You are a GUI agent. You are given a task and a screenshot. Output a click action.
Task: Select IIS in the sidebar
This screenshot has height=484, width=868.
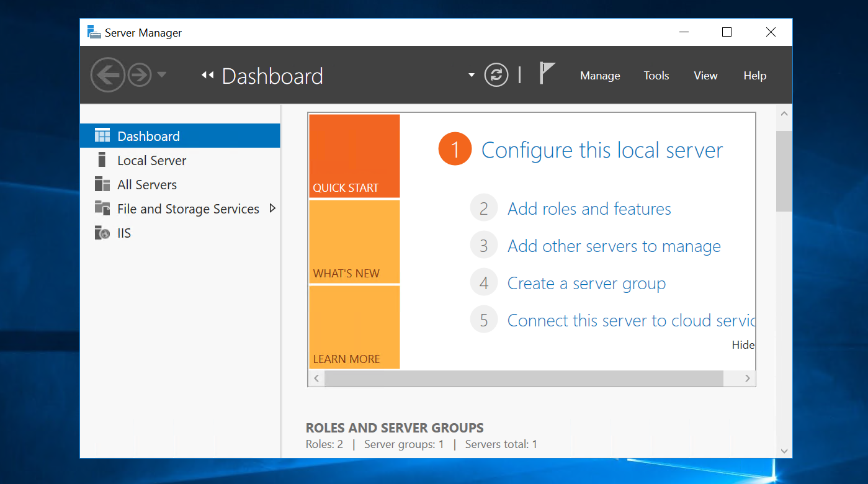[180, 233]
